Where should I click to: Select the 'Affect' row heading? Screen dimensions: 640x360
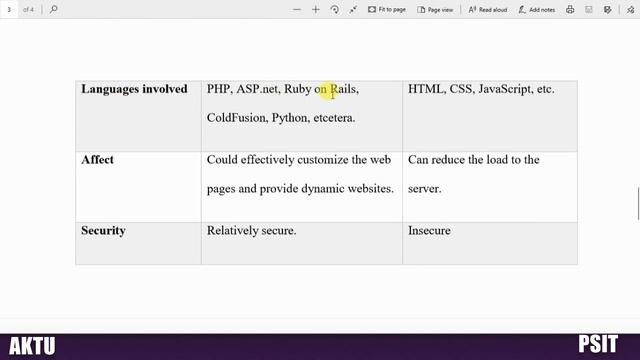coord(97,160)
